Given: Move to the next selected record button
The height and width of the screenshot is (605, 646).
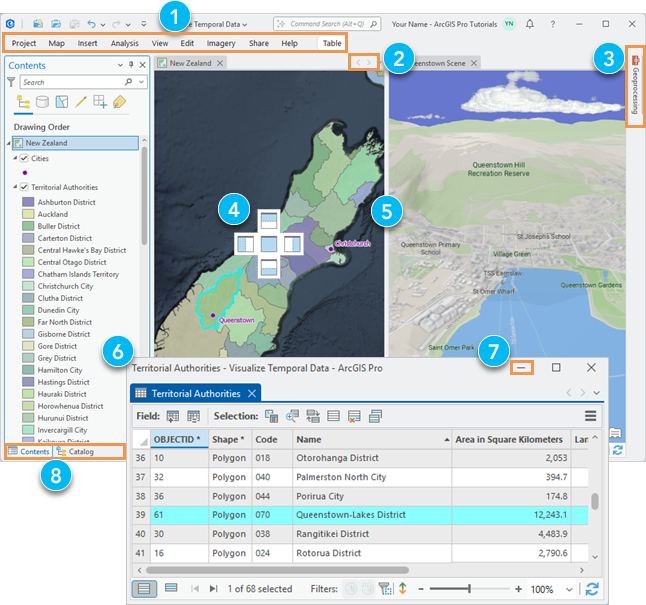Looking at the screenshot, I should pos(213,589).
